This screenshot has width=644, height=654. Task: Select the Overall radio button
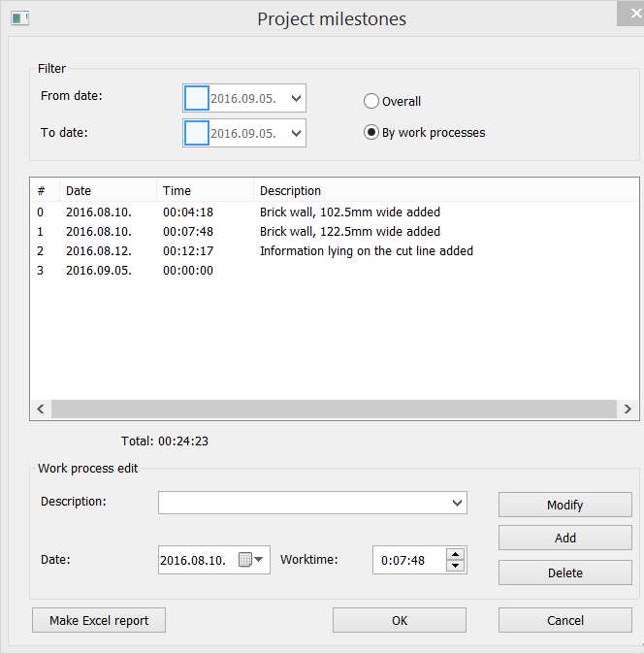click(371, 101)
